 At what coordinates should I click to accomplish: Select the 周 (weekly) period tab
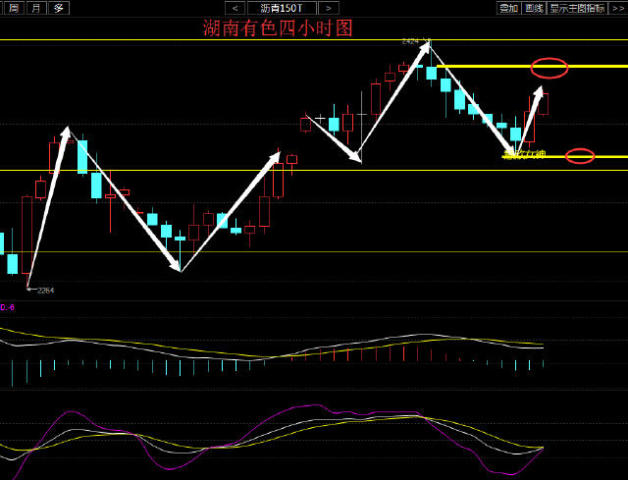coord(13,8)
